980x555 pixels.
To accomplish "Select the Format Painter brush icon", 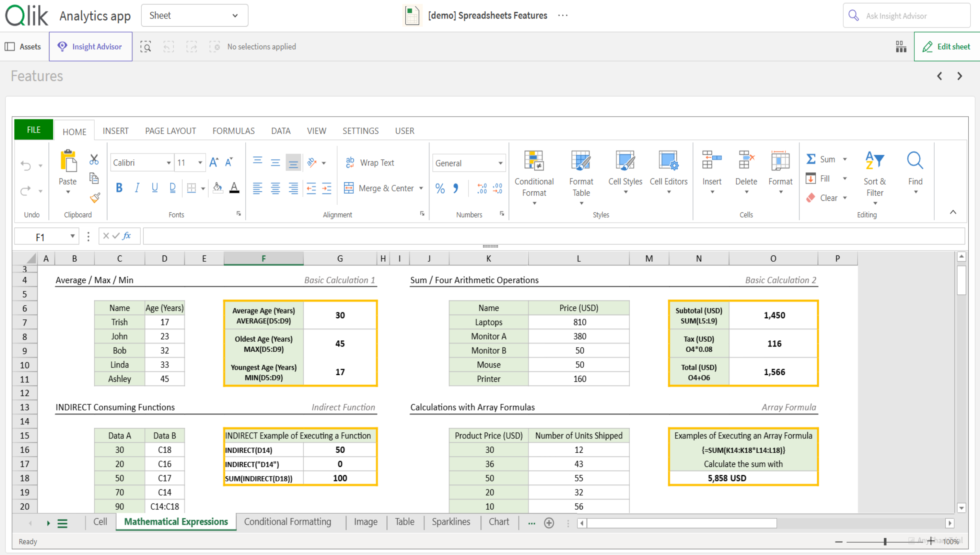I will point(95,198).
